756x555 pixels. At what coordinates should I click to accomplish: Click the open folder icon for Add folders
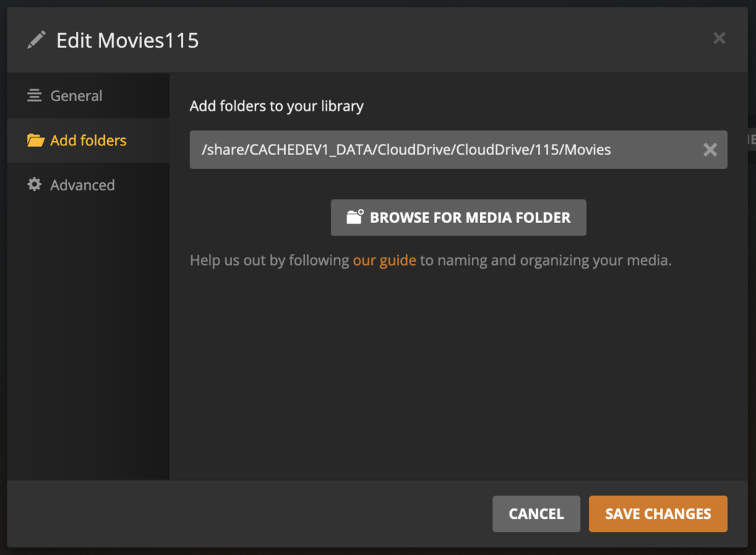[x=35, y=140]
